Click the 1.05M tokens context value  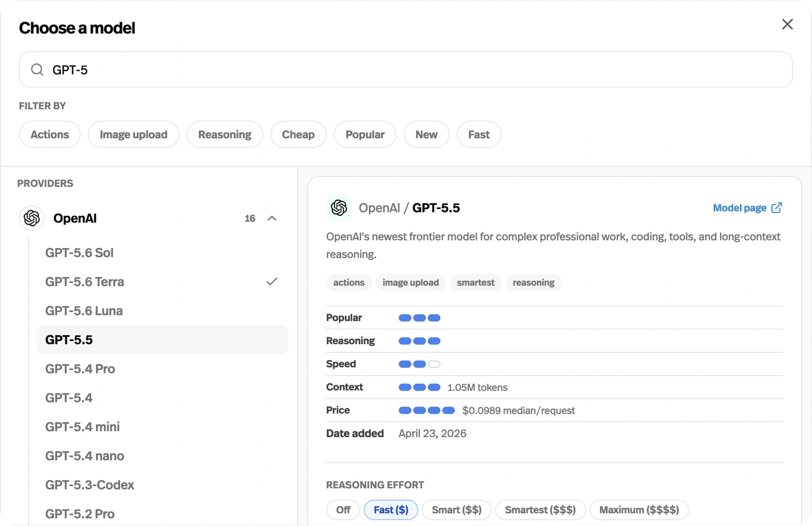tap(478, 387)
